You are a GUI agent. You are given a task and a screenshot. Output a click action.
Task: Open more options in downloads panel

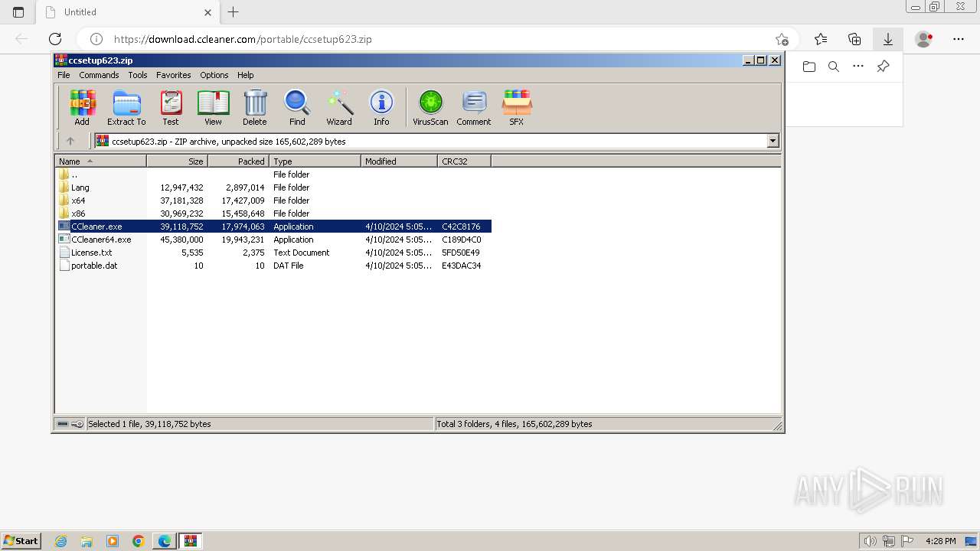858,67
